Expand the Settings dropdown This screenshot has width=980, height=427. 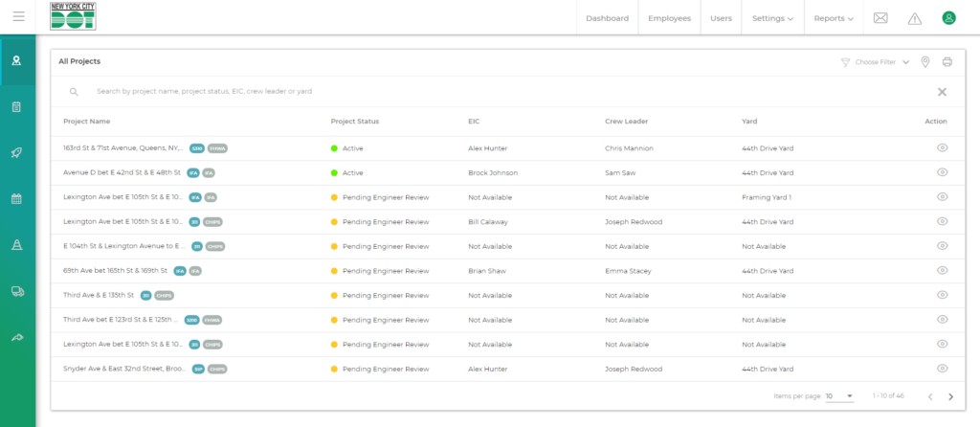(x=772, y=18)
